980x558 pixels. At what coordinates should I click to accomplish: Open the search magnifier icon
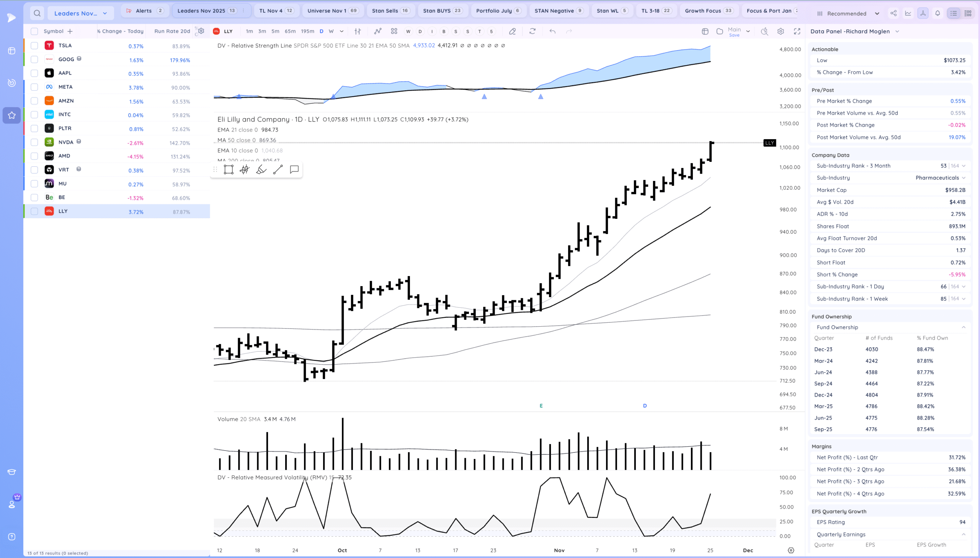coord(37,13)
